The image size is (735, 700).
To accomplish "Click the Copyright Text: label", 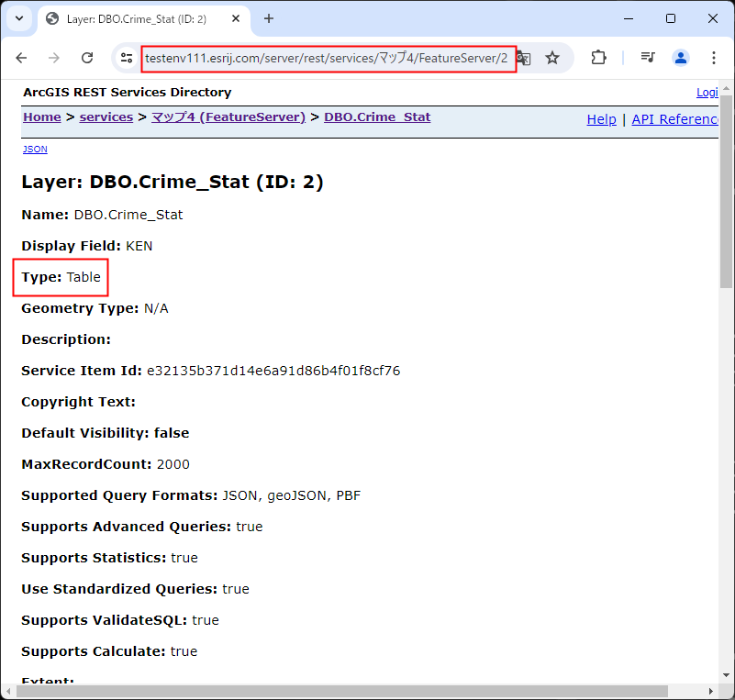I will pyautogui.click(x=78, y=402).
